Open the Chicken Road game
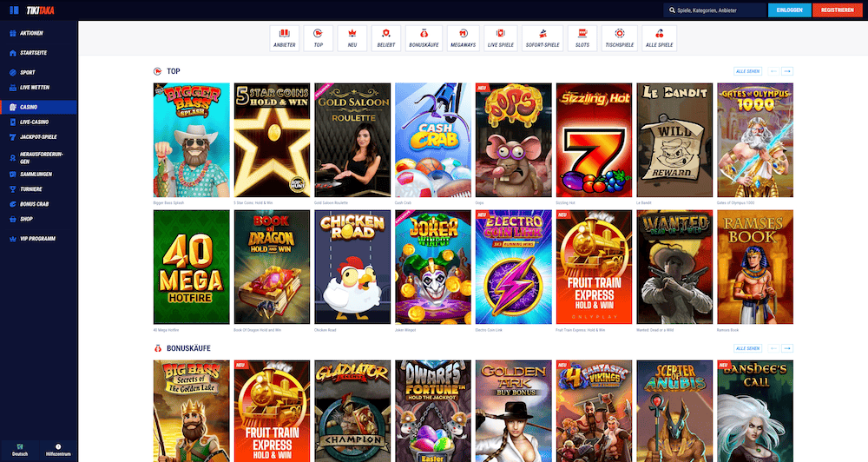 point(352,267)
